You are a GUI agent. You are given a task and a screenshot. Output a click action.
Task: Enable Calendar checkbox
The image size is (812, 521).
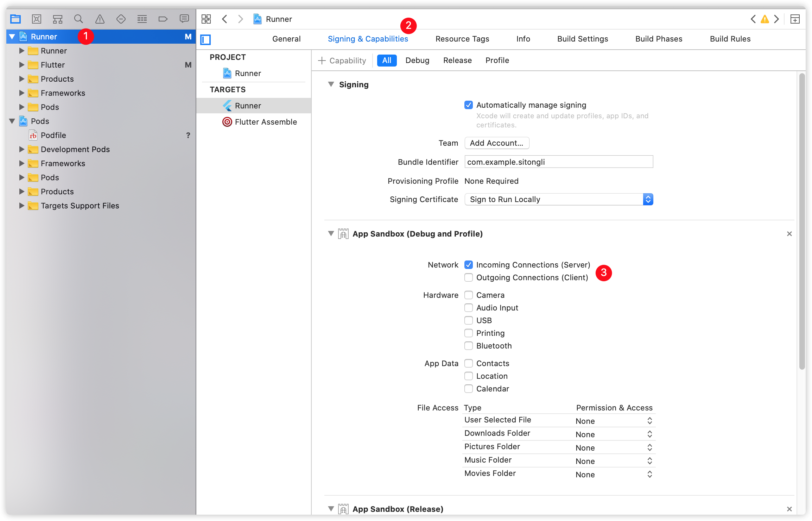click(469, 389)
